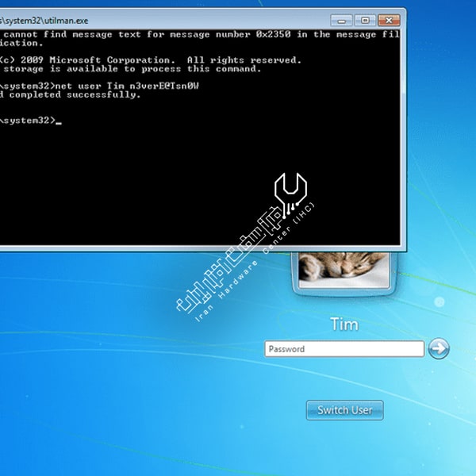The image size is (476, 476).
Task: Click the 'net user Tim n3verE@Tsn0W' command line
Action: (100, 86)
